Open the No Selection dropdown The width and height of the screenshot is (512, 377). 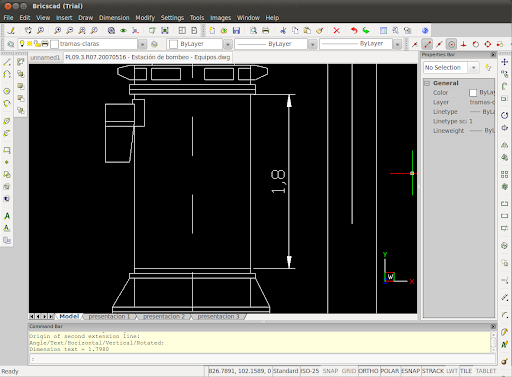tap(473, 68)
